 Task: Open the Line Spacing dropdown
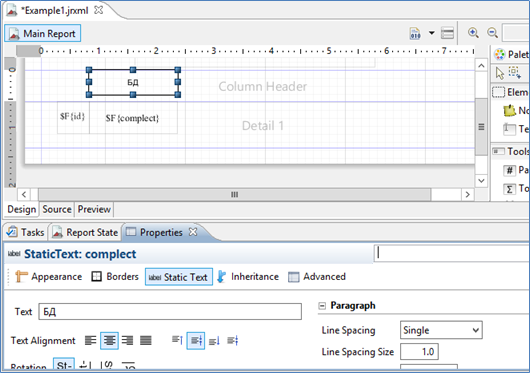441,330
